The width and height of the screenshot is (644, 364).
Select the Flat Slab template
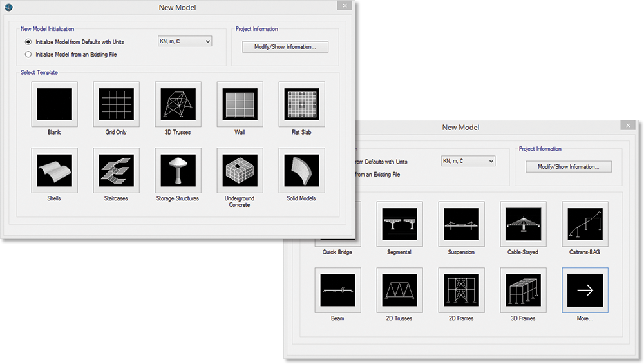301,104
